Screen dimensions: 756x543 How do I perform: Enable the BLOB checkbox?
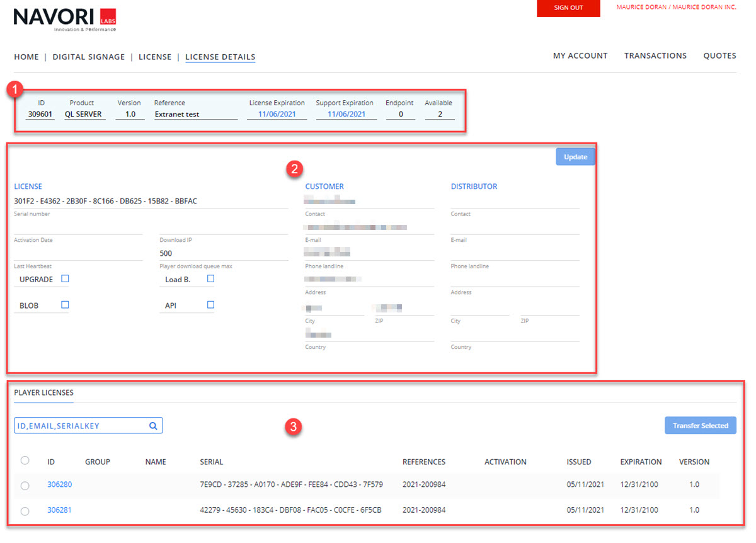click(x=65, y=305)
